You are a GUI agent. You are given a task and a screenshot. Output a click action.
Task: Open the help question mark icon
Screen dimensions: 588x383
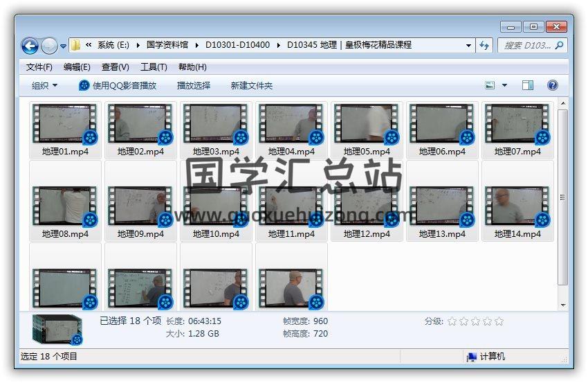[552, 85]
